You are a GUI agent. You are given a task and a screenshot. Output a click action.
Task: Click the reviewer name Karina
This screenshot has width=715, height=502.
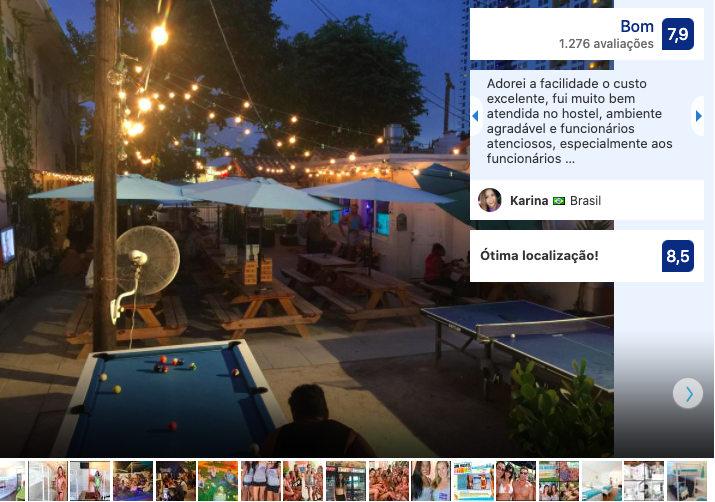click(529, 201)
